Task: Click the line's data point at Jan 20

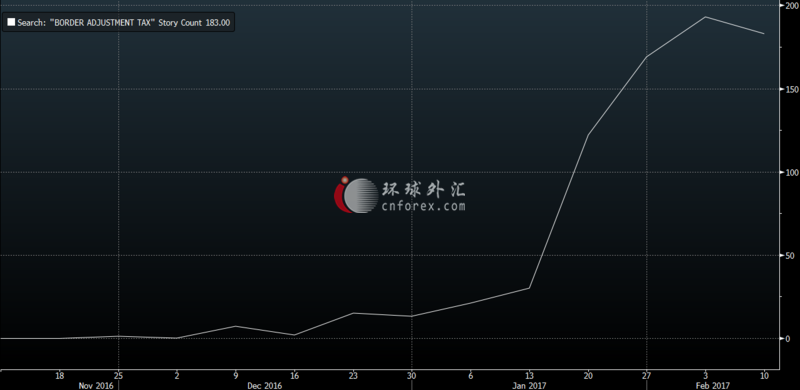Action: tap(588, 135)
